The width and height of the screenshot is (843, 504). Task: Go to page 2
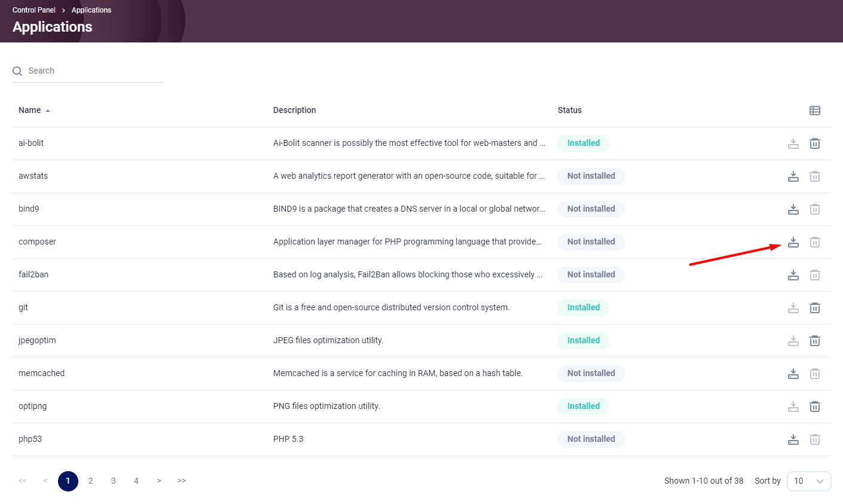click(x=91, y=481)
